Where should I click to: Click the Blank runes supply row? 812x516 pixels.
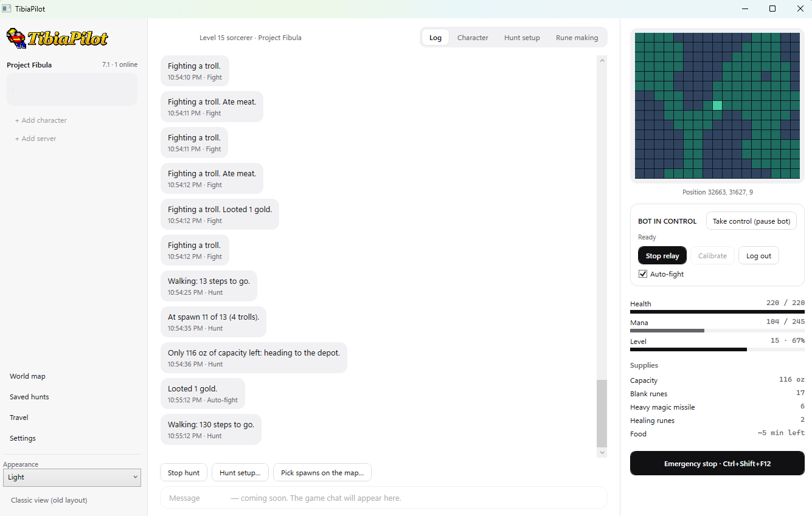717,394
